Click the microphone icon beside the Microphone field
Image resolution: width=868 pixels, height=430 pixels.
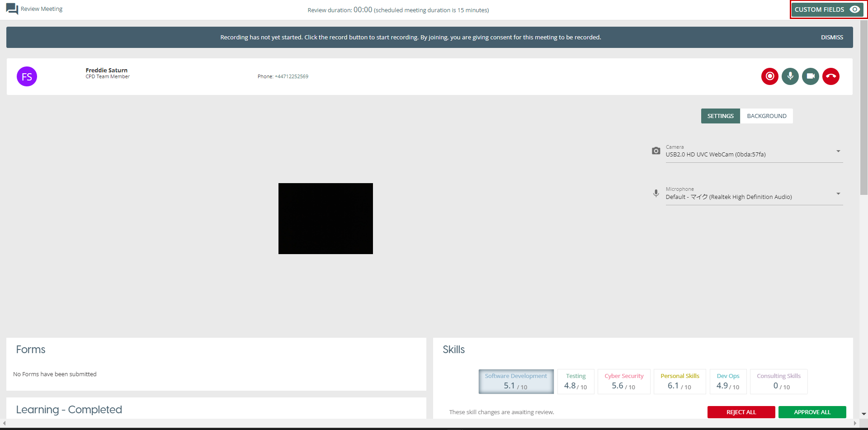pyautogui.click(x=656, y=194)
